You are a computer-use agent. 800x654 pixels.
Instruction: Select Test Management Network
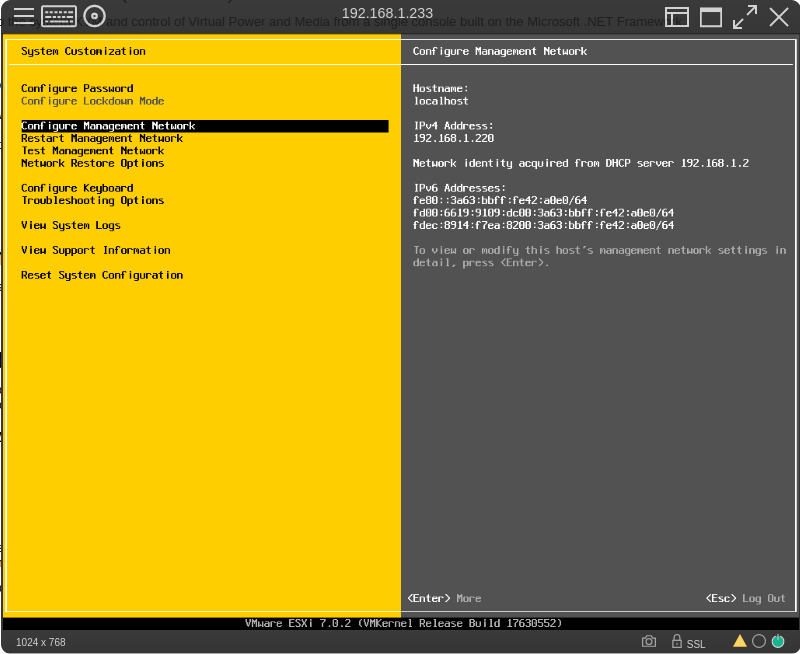pos(92,151)
